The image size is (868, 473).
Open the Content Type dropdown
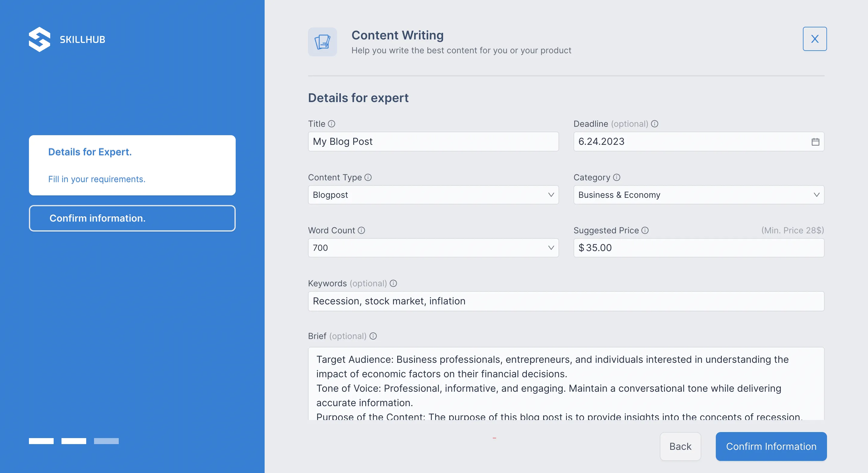click(551, 194)
